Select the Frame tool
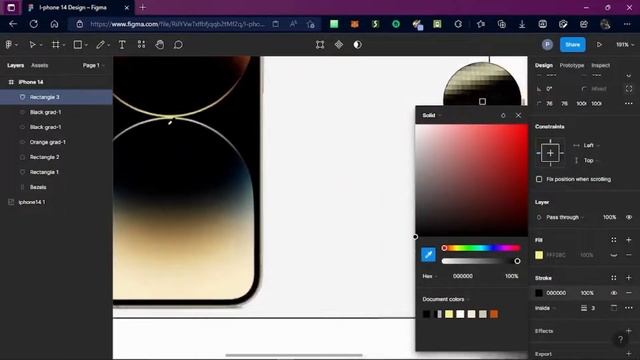This screenshot has width=640, height=360. click(56, 45)
